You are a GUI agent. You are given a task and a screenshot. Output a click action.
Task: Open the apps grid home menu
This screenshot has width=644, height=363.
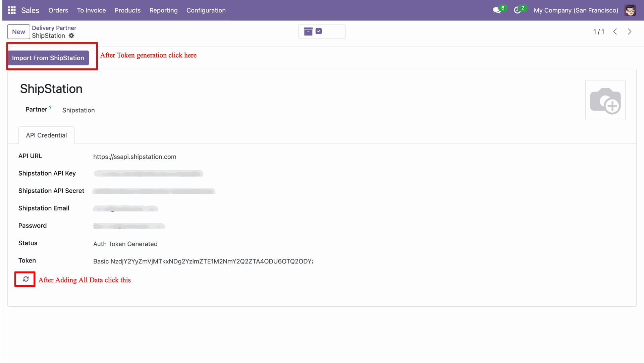(x=12, y=10)
